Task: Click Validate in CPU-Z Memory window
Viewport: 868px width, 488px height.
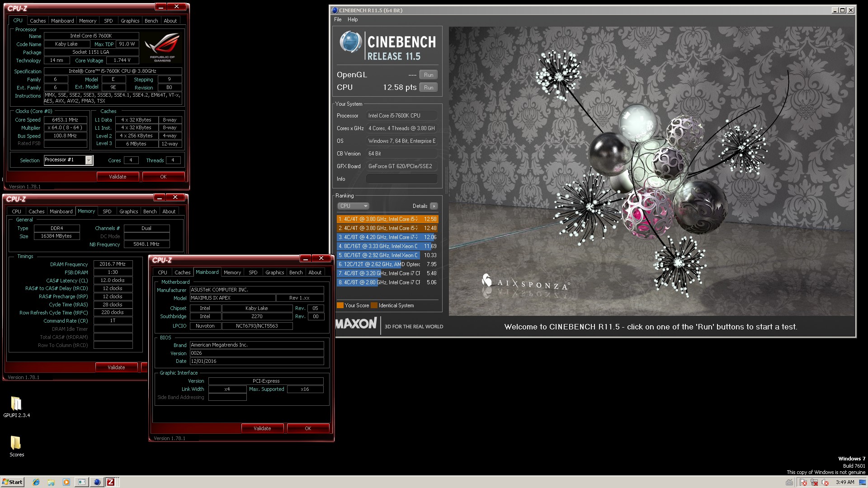Action: pos(116,367)
